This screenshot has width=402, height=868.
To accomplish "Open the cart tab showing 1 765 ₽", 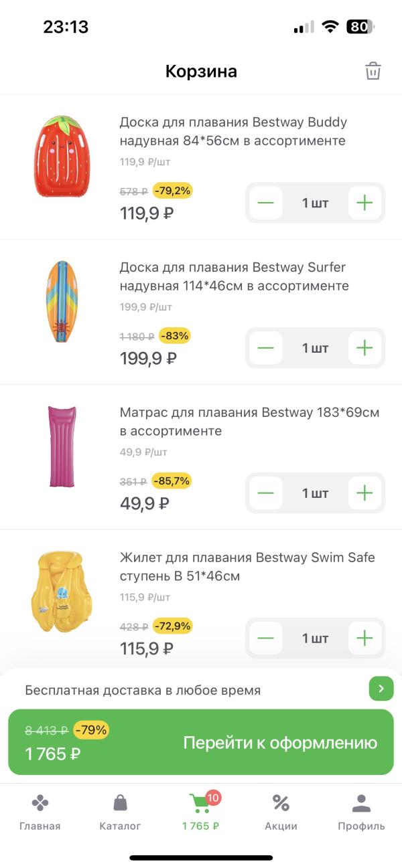I will coord(200,812).
